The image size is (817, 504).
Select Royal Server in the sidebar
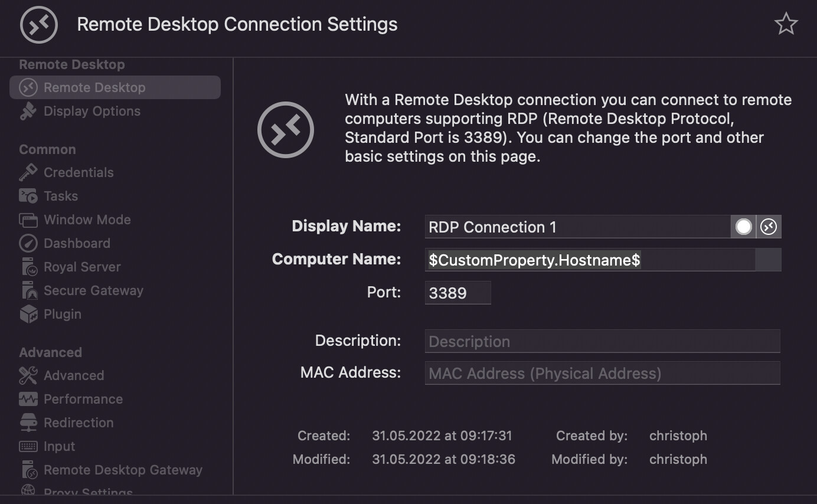click(x=82, y=267)
